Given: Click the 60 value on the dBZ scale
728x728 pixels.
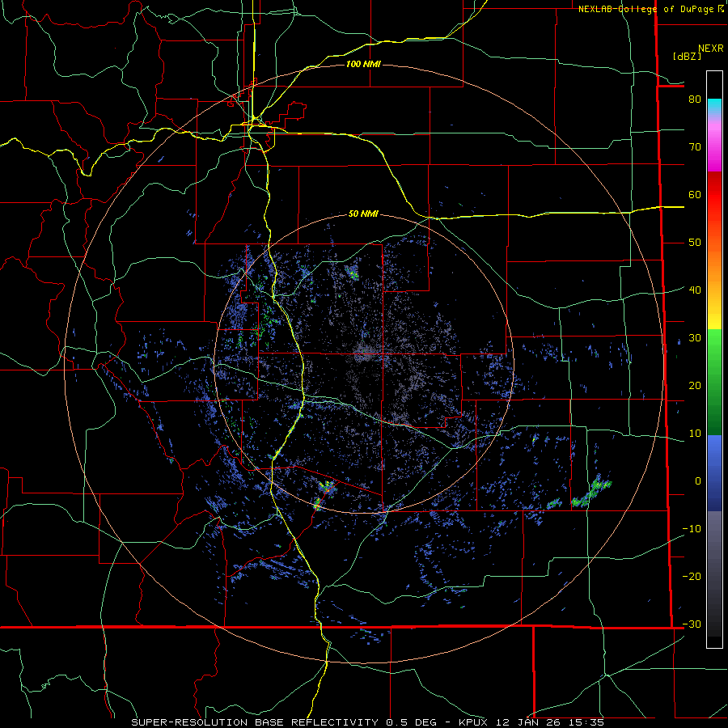Looking at the screenshot, I should pyautogui.click(x=695, y=194).
